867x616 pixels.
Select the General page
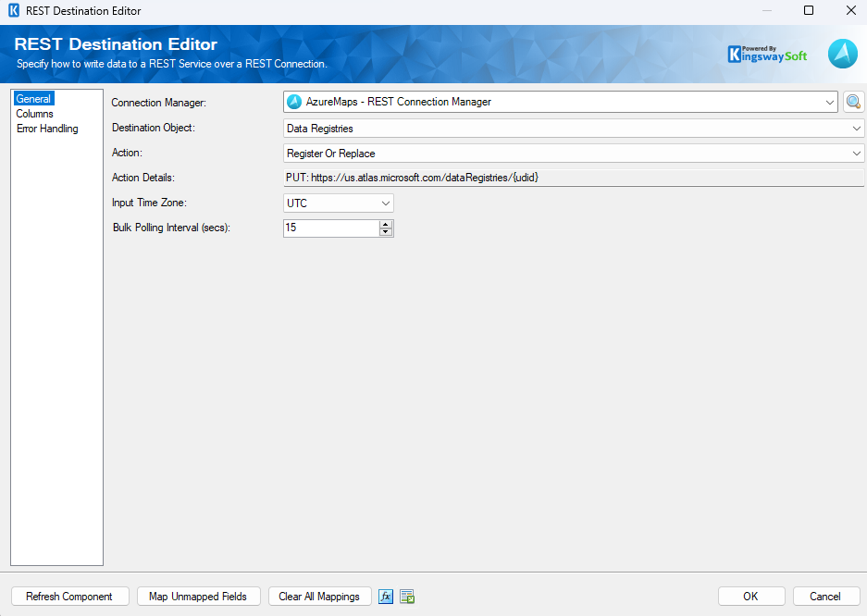pyautogui.click(x=33, y=99)
